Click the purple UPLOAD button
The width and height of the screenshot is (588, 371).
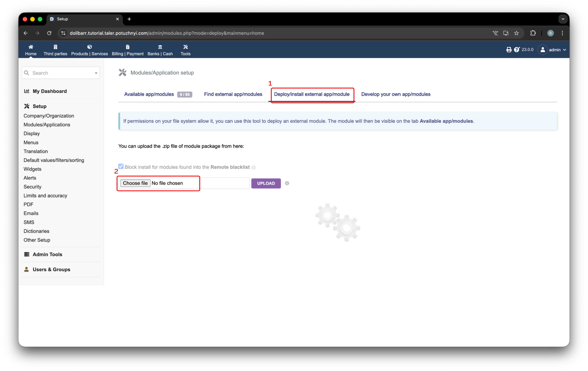point(266,183)
